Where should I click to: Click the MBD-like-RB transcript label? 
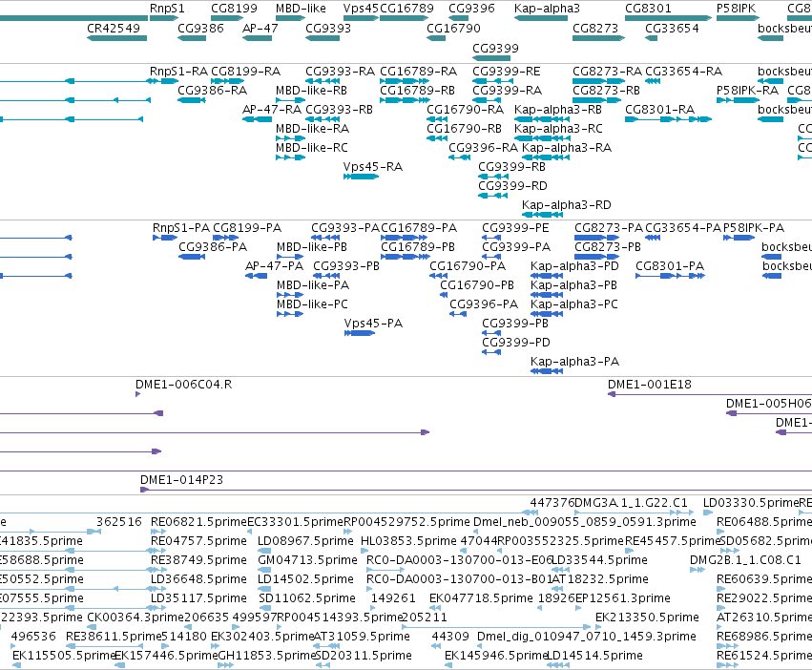click(311, 90)
